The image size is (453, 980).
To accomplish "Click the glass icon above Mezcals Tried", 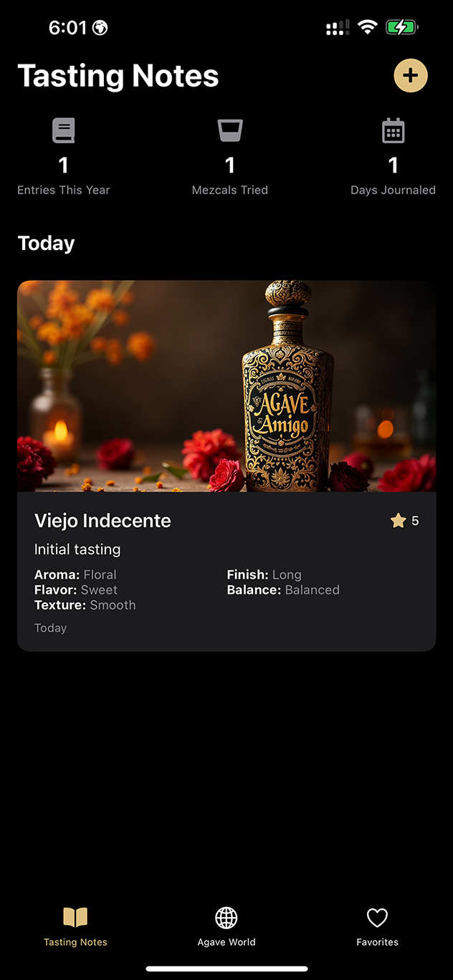I will tap(230, 131).
